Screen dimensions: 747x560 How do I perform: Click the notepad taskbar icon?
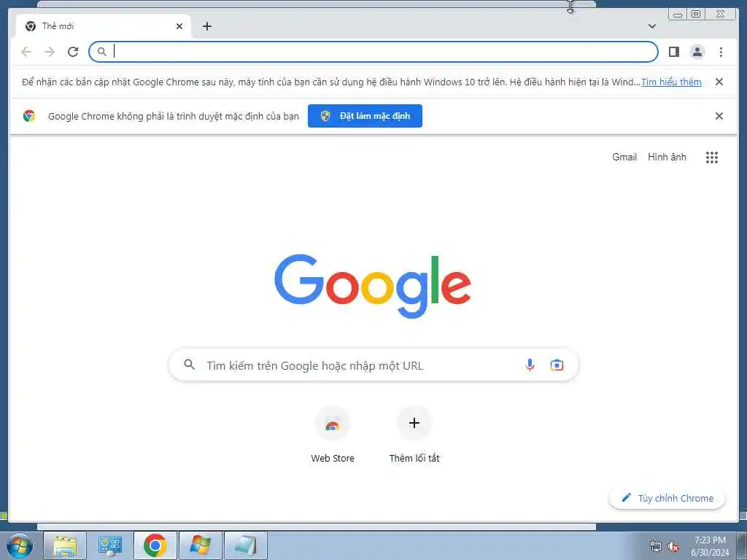pos(245,545)
